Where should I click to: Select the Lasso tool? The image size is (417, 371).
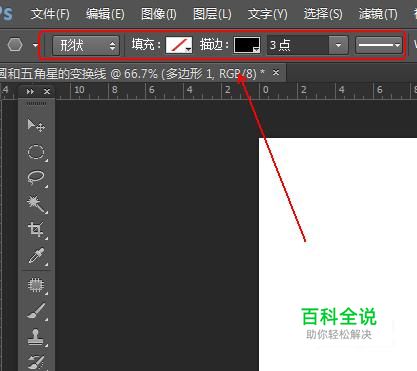tap(36, 178)
